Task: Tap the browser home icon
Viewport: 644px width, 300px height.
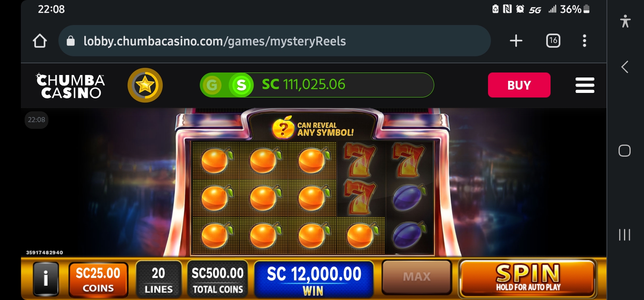Action: (40, 41)
